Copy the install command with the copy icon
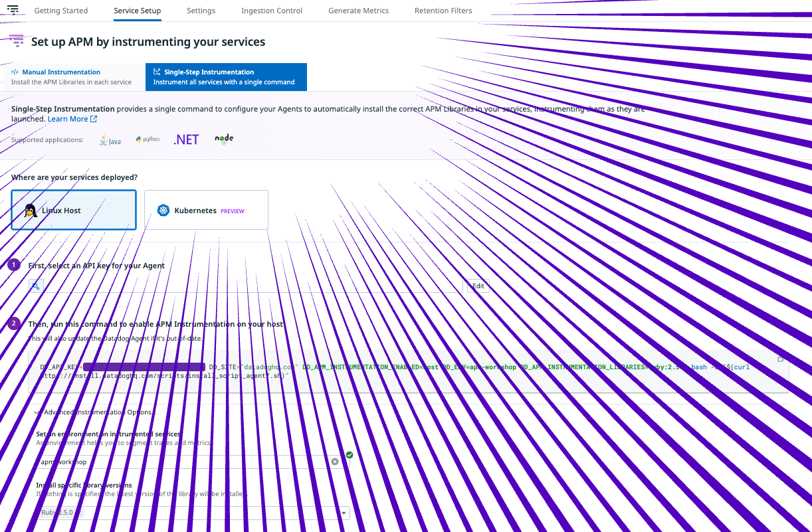 click(x=781, y=359)
